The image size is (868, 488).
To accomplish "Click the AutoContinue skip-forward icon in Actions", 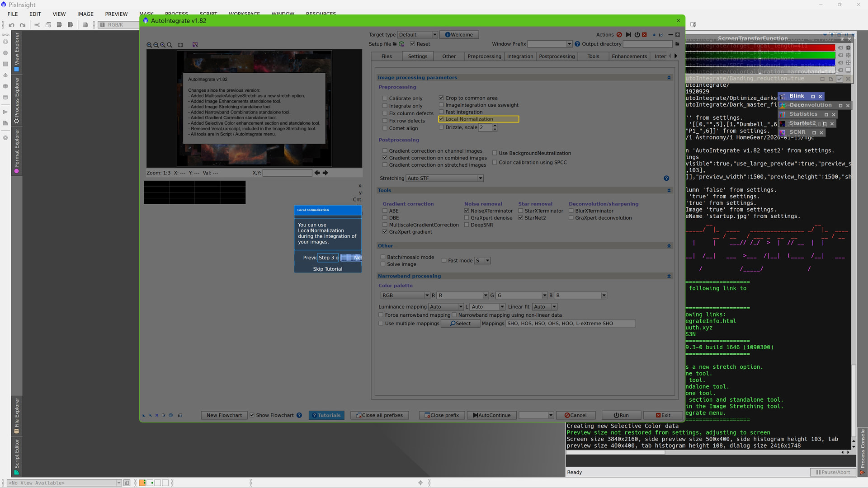I will click(628, 35).
